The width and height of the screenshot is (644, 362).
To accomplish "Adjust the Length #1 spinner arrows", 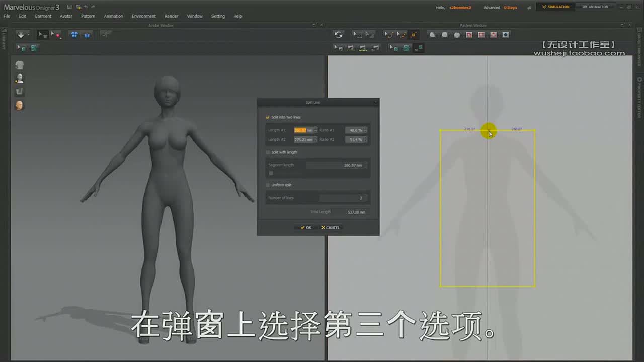I will [x=315, y=130].
